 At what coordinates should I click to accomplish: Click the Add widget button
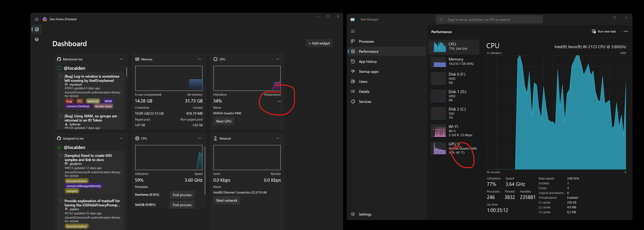(319, 43)
